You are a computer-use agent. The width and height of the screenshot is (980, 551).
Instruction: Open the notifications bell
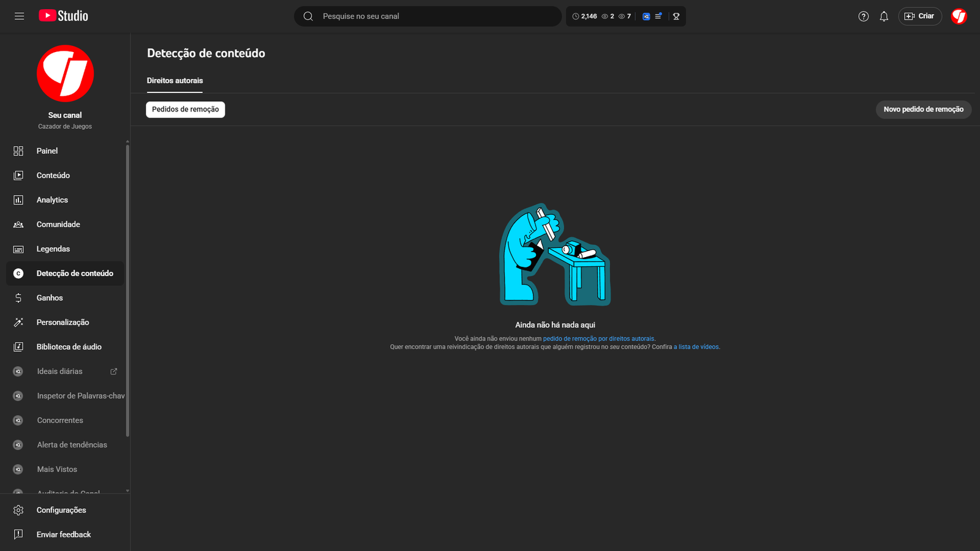[x=884, y=17]
